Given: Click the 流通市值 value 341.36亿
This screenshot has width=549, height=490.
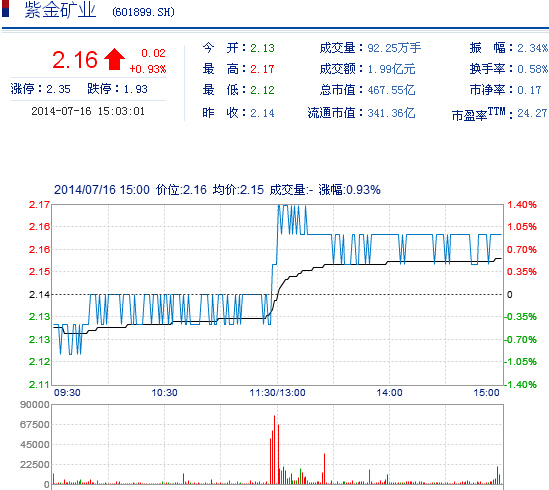Looking at the screenshot, I should pos(391,113).
